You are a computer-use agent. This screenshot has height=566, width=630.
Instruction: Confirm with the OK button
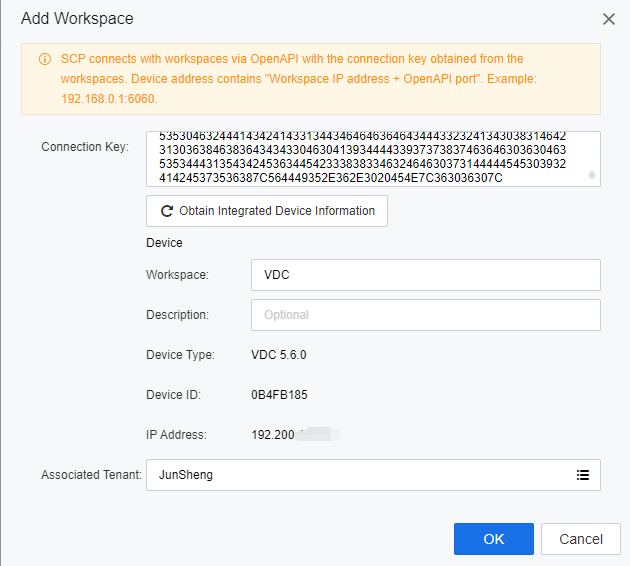(494, 539)
